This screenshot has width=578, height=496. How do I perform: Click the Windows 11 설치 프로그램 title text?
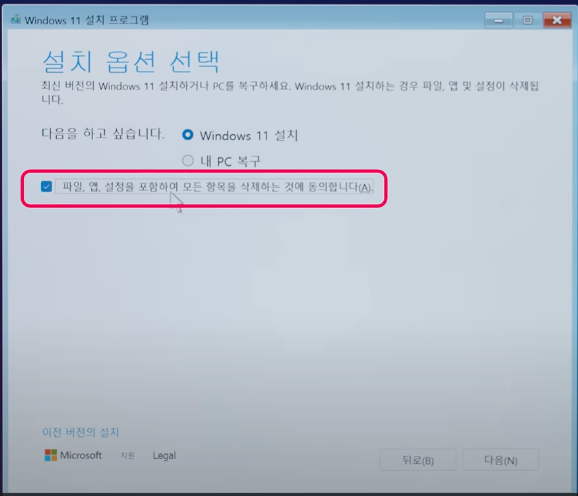(x=87, y=20)
